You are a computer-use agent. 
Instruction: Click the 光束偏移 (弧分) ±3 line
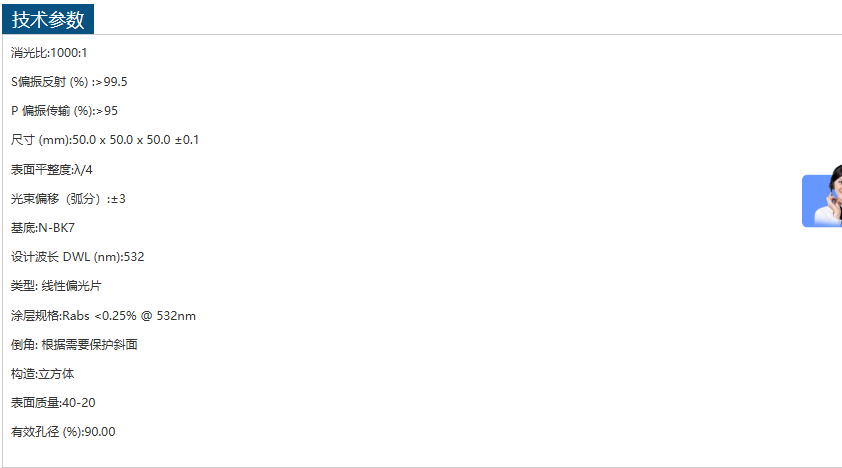click(x=68, y=199)
